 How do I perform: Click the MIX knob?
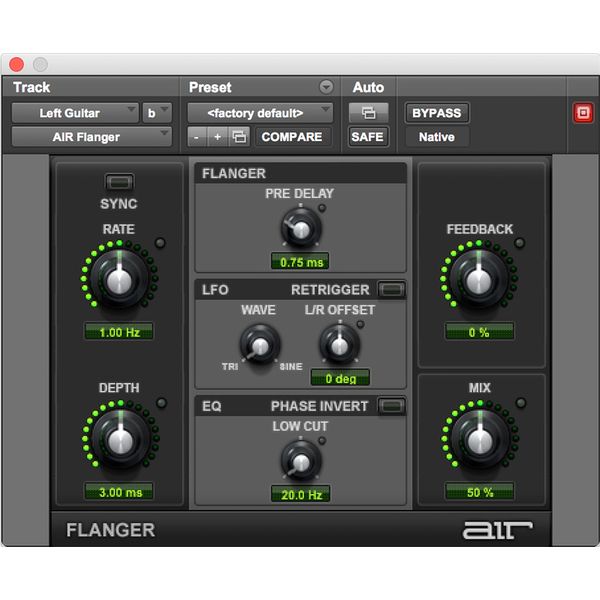(479, 439)
